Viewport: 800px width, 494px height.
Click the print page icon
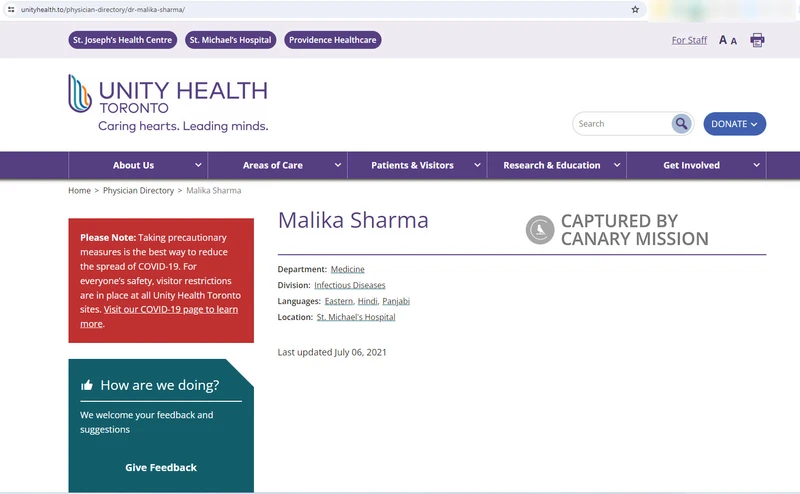click(x=757, y=40)
